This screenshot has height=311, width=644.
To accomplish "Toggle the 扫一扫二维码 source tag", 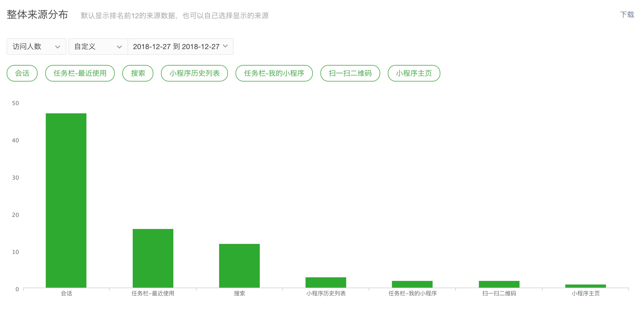I will [x=350, y=73].
